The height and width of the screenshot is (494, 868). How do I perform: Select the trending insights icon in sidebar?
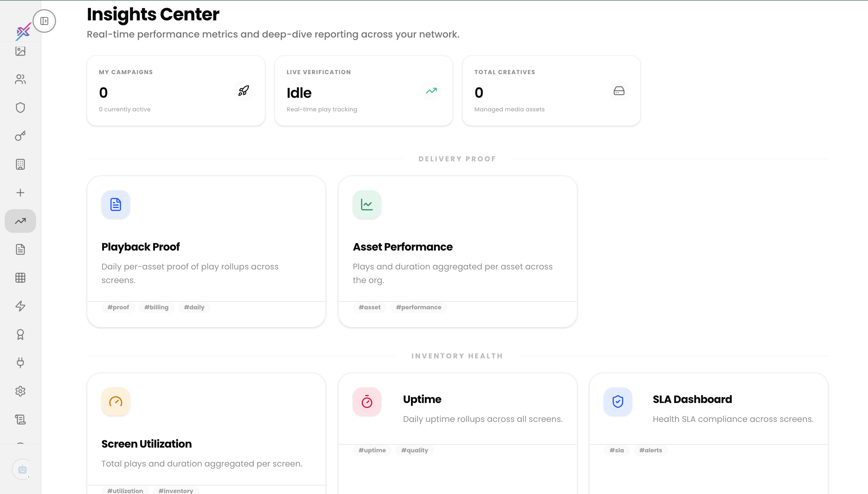tap(20, 221)
